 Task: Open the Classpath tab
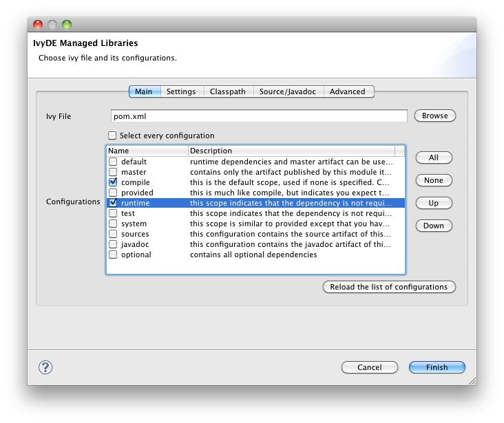[227, 91]
